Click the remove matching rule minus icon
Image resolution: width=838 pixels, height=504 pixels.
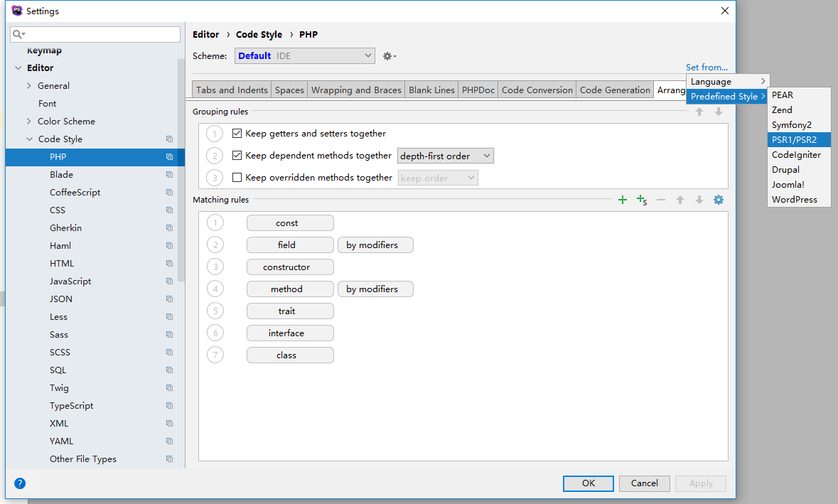(x=661, y=200)
